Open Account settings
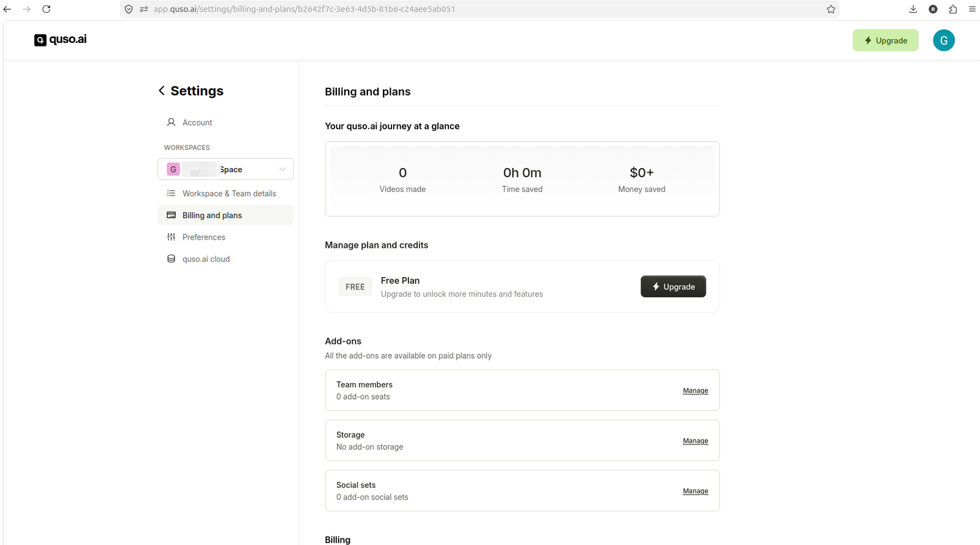The image size is (980, 545). tap(225, 123)
